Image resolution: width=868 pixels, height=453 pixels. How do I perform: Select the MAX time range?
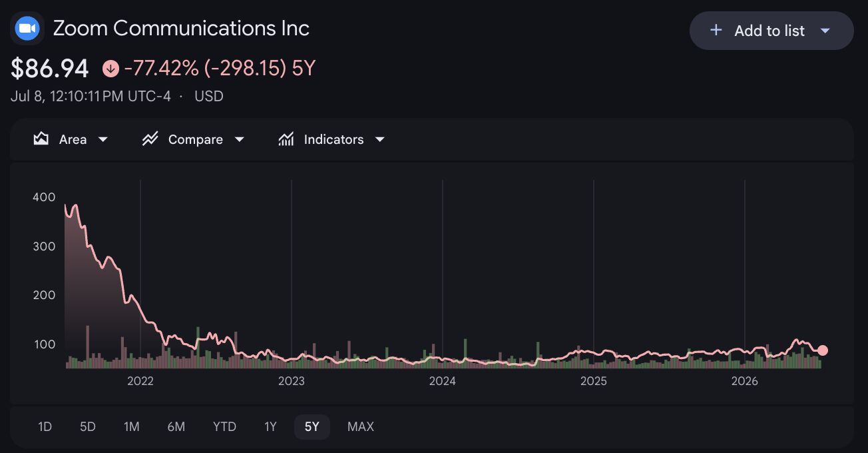tap(361, 426)
